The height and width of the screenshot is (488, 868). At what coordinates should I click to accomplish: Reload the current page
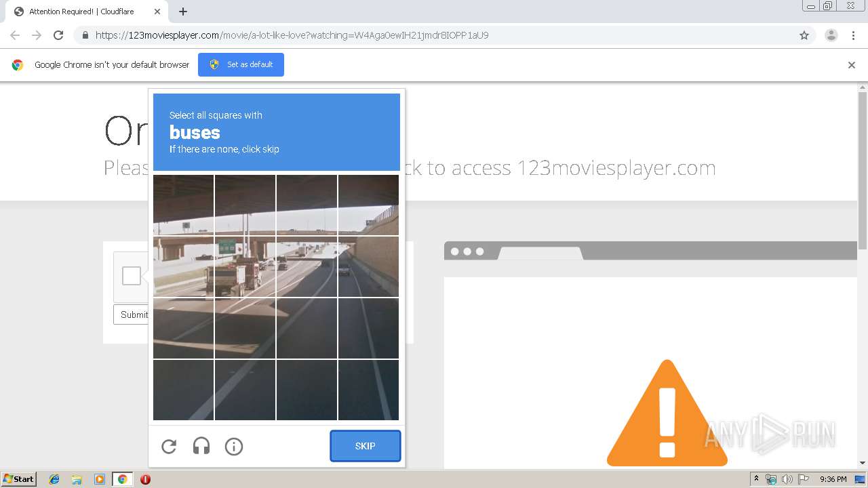(58, 35)
